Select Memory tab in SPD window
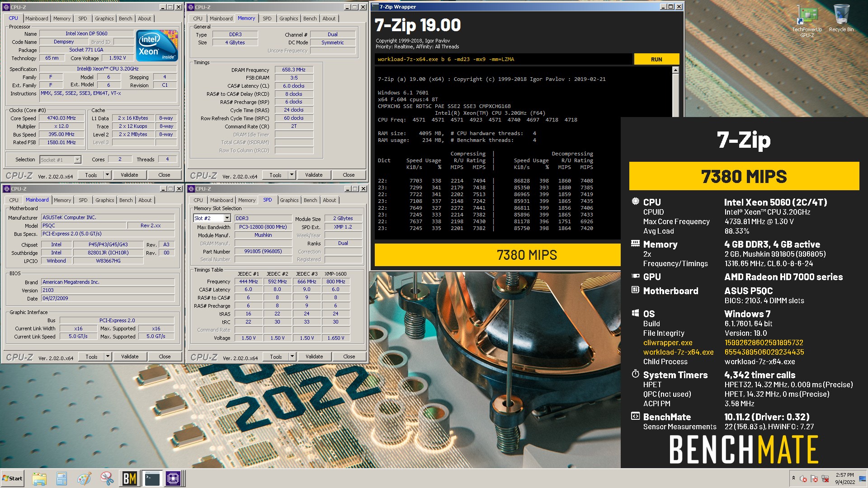The width and height of the screenshot is (868, 488). point(247,200)
